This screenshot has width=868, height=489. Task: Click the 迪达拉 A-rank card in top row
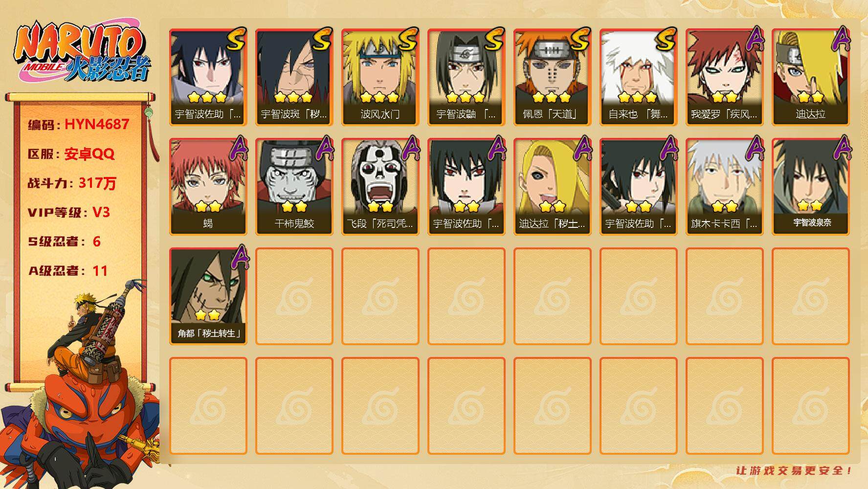coord(810,77)
